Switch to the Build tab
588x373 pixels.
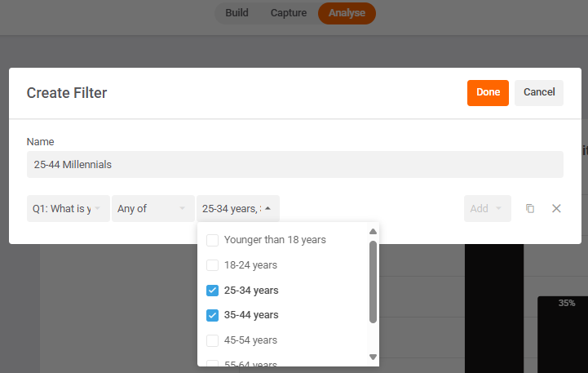tap(237, 13)
